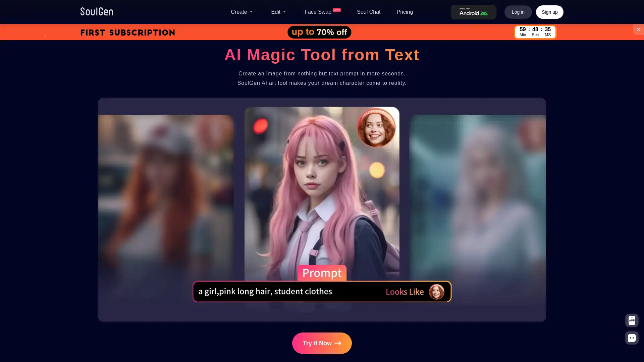644x362 pixels.
Task: Expand the Edit dropdown menu
Action: [x=278, y=12]
